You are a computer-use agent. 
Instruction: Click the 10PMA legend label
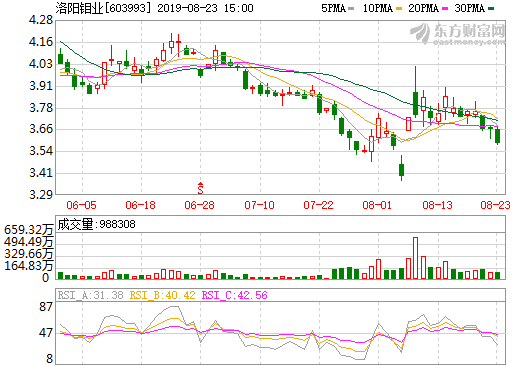[378, 8]
